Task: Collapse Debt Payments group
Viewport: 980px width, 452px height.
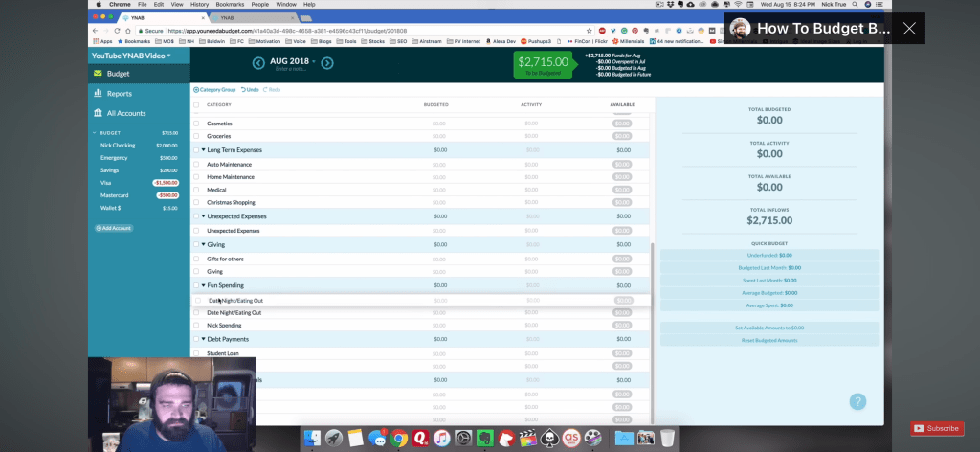Action: pos(203,339)
